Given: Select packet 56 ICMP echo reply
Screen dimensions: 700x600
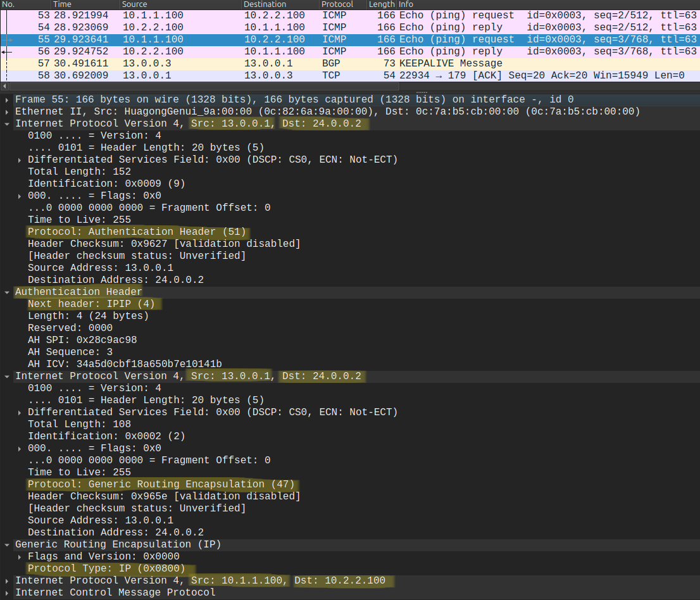Looking at the screenshot, I should tap(350, 51).
